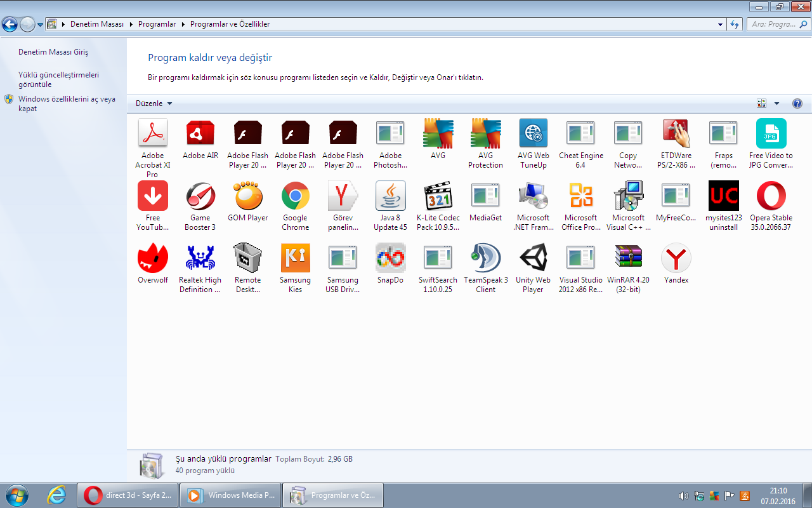Select the MyFreeCo... program entry

pyautogui.click(x=676, y=201)
